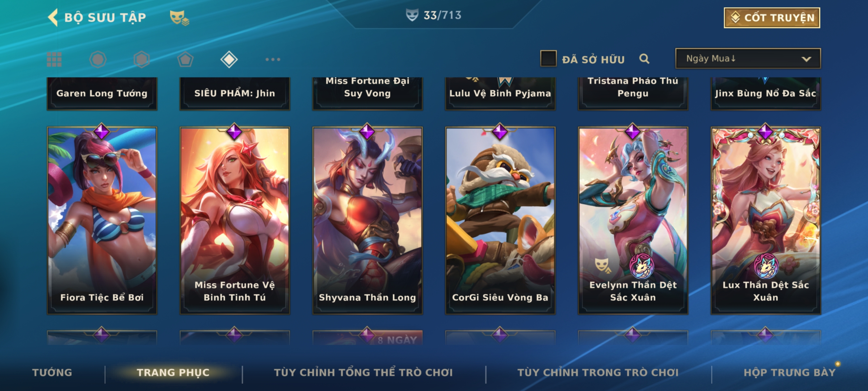Select the CorGi Siêu Vòng Ba skin
Viewport: 868px width, 391px height.
pos(500,220)
